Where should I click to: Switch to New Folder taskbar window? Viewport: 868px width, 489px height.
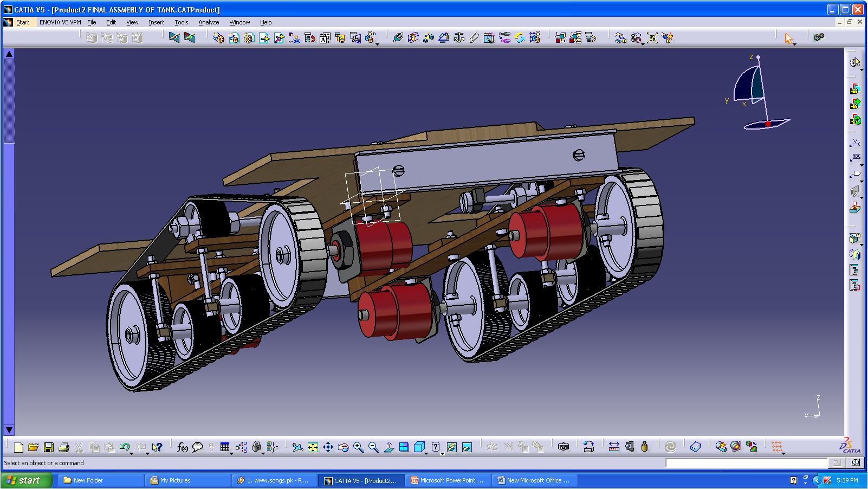pos(100,480)
